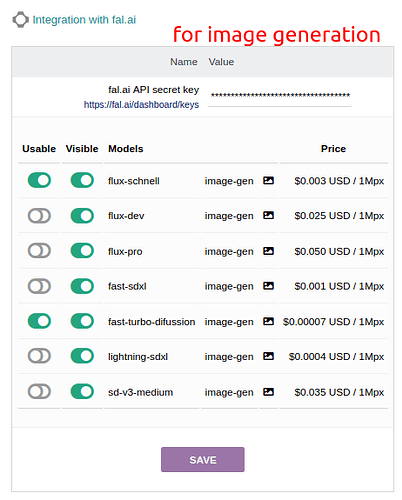Click the Models column header

[x=126, y=149]
